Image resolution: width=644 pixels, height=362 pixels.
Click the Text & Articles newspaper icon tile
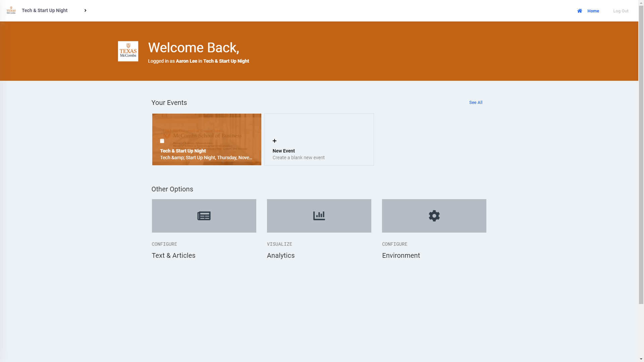click(x=204, y=216)
